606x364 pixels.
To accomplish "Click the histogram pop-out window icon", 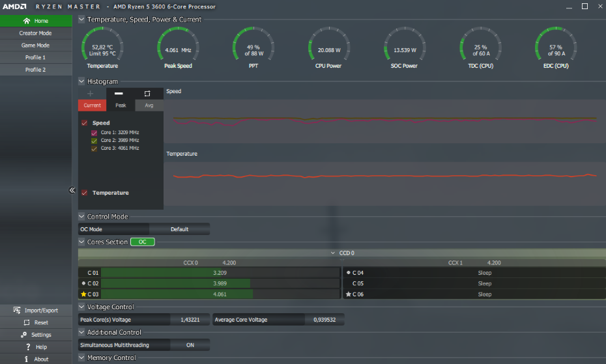I will (147, 94).
